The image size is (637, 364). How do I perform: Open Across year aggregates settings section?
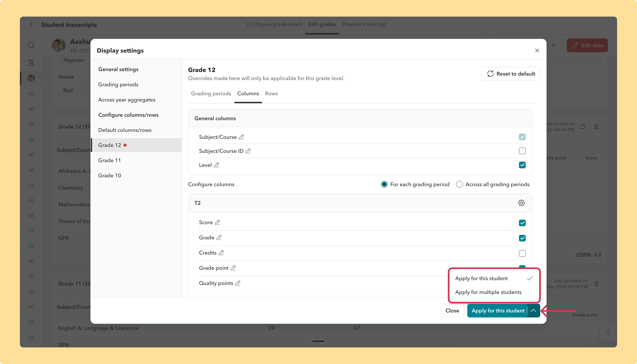127,100
